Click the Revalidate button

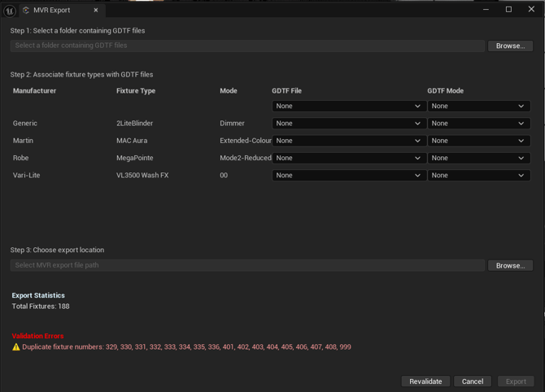click(x=425, y=381)
